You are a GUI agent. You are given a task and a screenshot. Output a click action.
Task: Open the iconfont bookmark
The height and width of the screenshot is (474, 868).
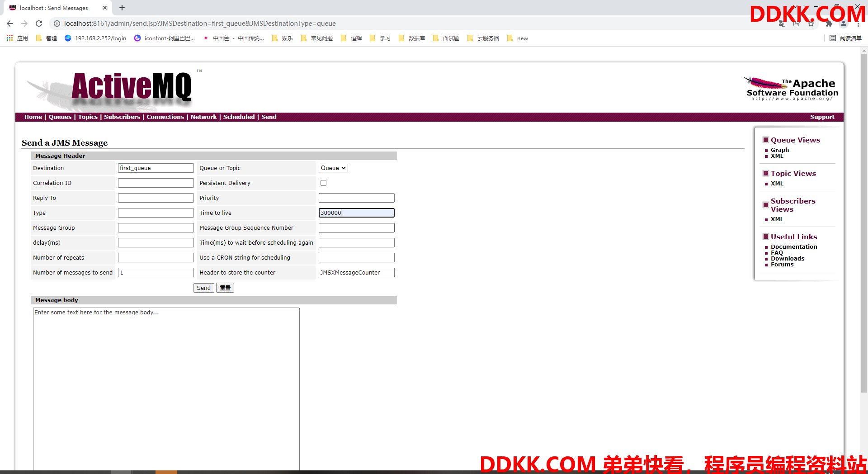point(165,38)
